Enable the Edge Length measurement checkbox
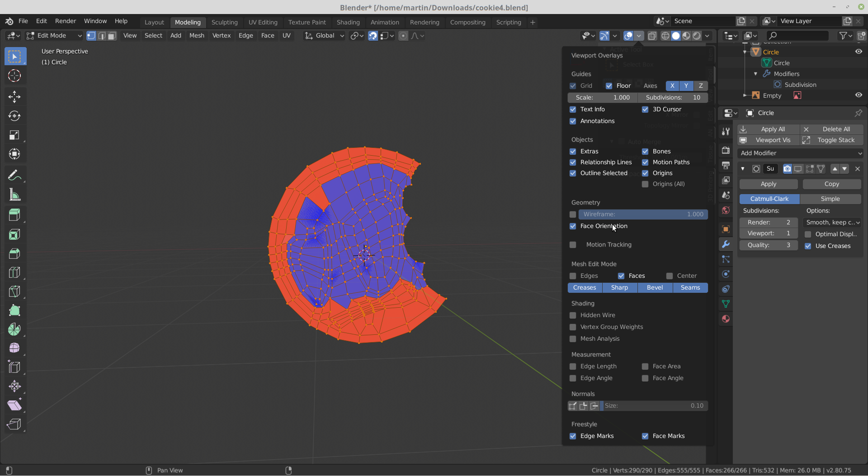 click(573, 366)
